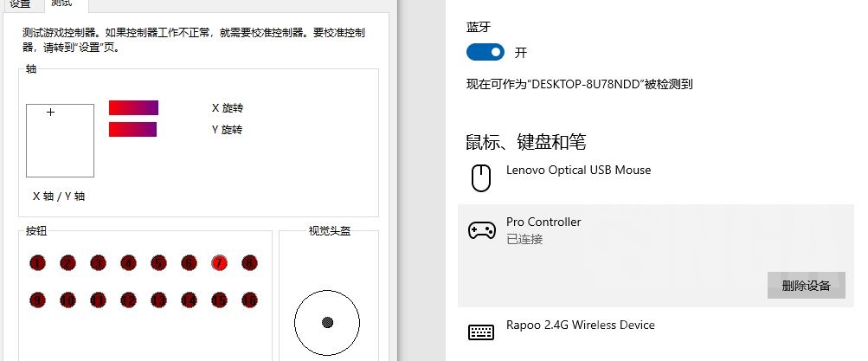Click button indicator number 16
Image resolution: width=868 pixels, height=361 pixels.
(249, 300)
